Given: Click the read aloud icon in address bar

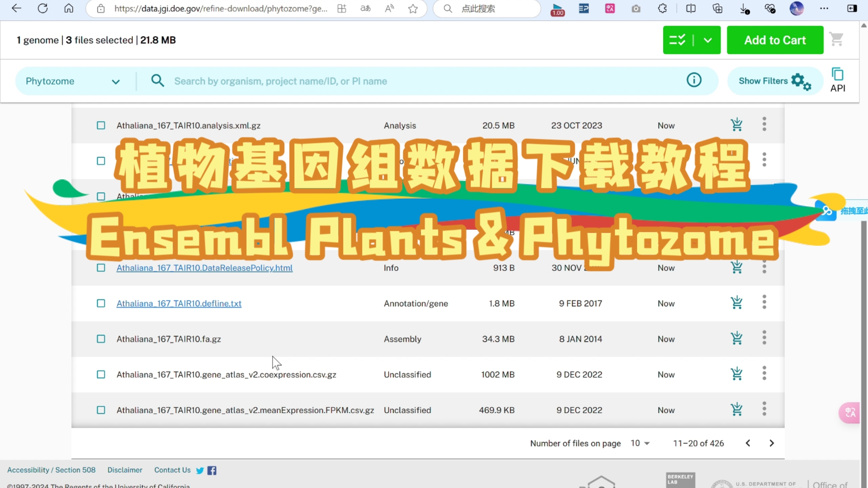Looking at the screenshot, I should 389,9.
